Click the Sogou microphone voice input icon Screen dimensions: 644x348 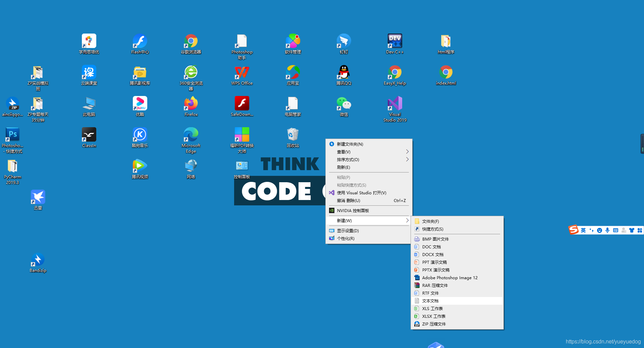[x=607, y=230]
